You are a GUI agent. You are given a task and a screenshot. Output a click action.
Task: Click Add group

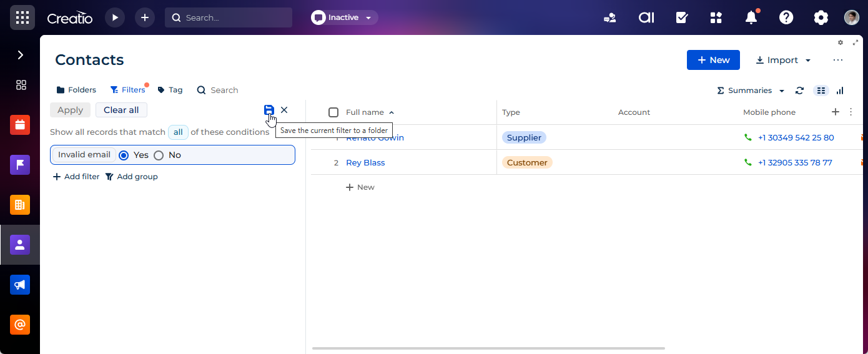pyautogui.click(x=131, y=177)
